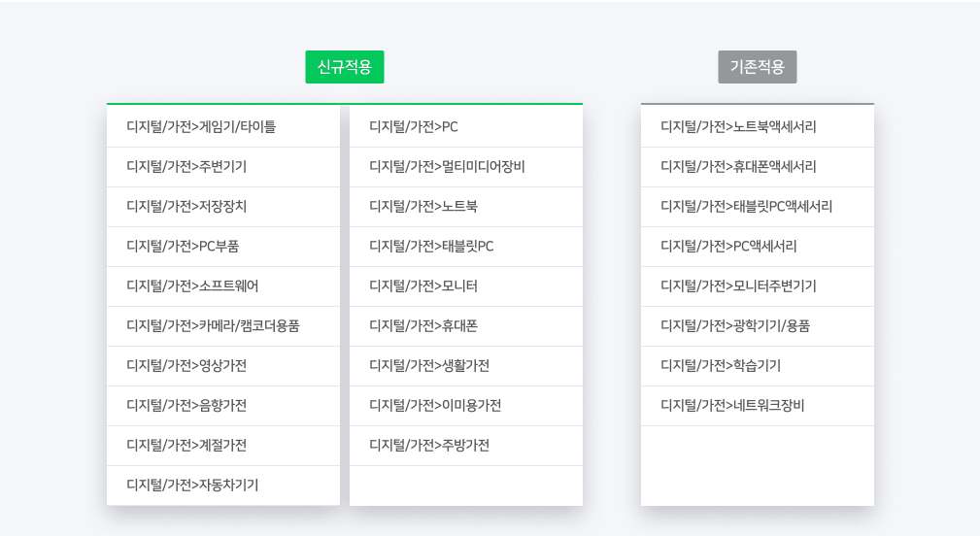Select 디지털/가전>소프트웨어 row

(192, 286)
